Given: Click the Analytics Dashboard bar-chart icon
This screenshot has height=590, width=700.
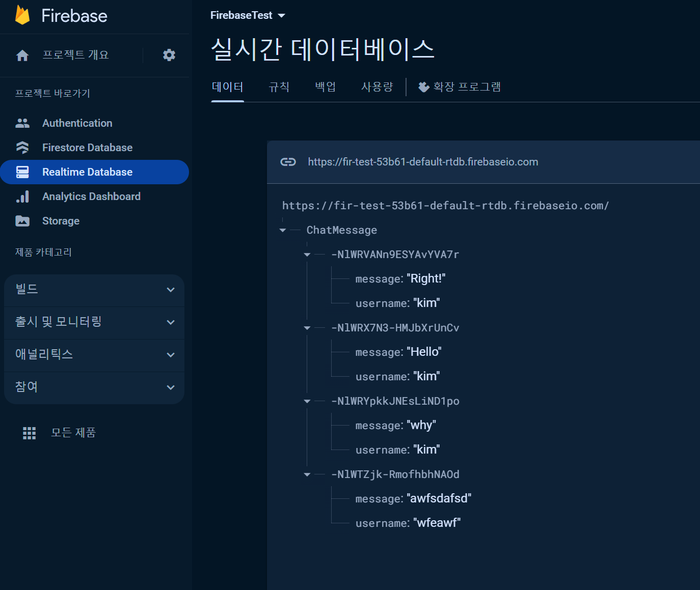Looking at the screenshot, I should [22, 196].
